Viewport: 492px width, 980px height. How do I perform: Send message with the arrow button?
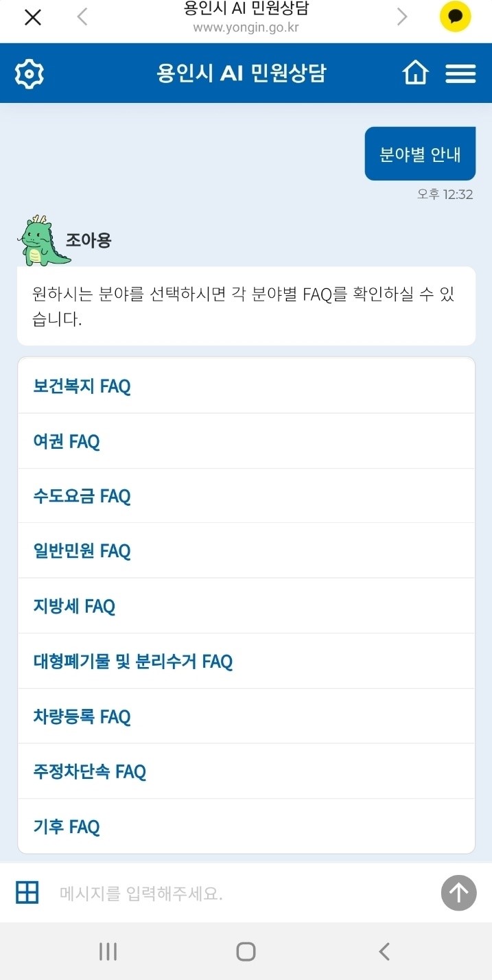(458, 893)
